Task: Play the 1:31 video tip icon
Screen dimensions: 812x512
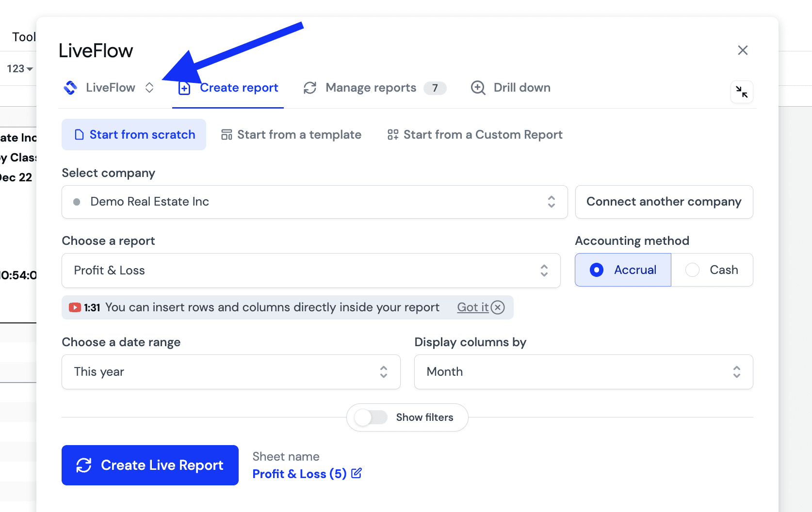Action: point(75,307)
